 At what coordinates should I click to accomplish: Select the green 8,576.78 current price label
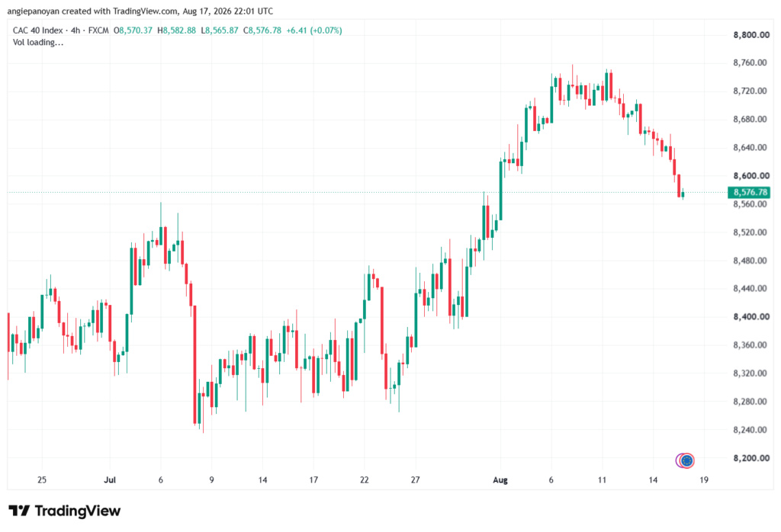click(749, 192)
